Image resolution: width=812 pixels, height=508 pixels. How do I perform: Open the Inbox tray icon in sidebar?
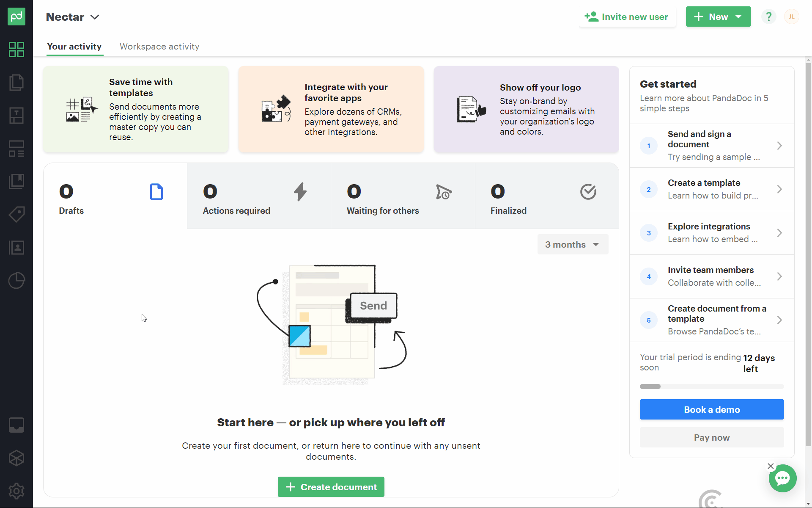pos(16,425)
